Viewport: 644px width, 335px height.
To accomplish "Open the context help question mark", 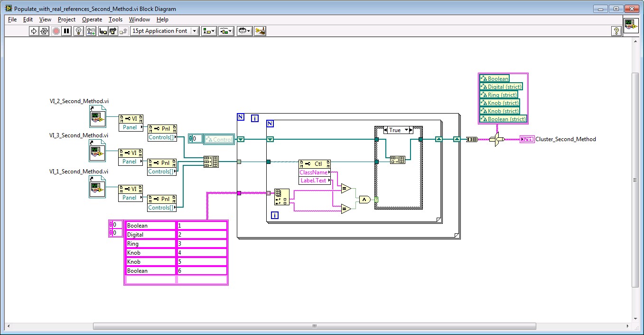I will tap(616, 31).
